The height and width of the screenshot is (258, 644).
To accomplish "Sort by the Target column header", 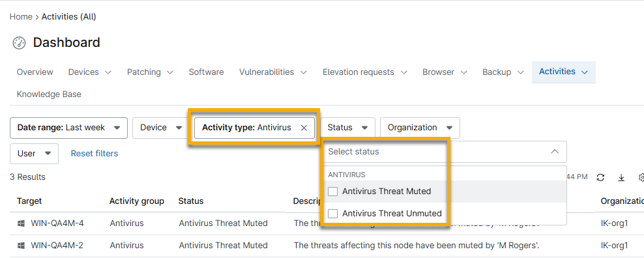I will [x=29, y=201].
